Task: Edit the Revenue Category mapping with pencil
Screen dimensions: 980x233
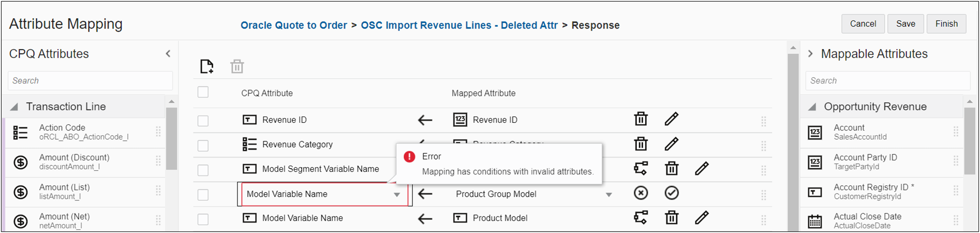Action: pyautogui.click(x=671, y=144)
